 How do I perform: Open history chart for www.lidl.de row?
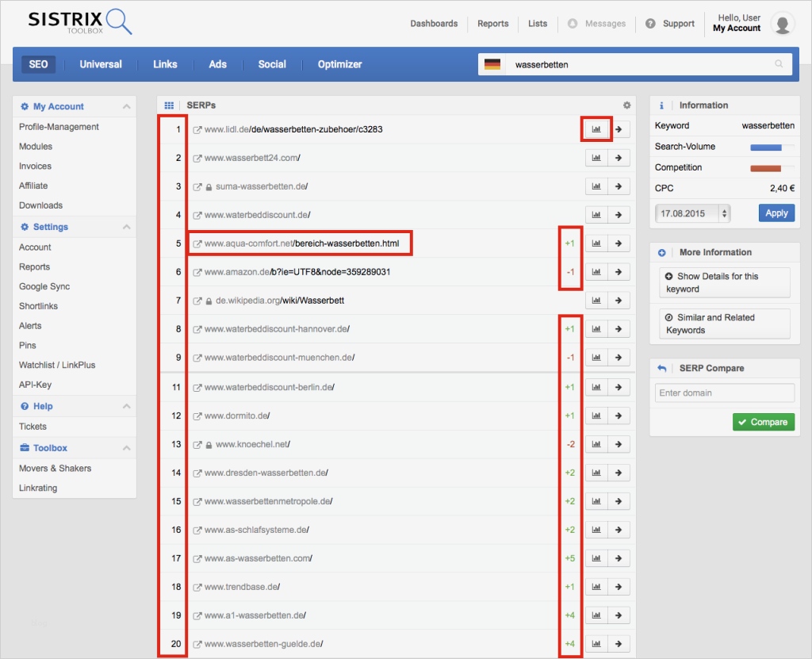(x=596, y=129)
